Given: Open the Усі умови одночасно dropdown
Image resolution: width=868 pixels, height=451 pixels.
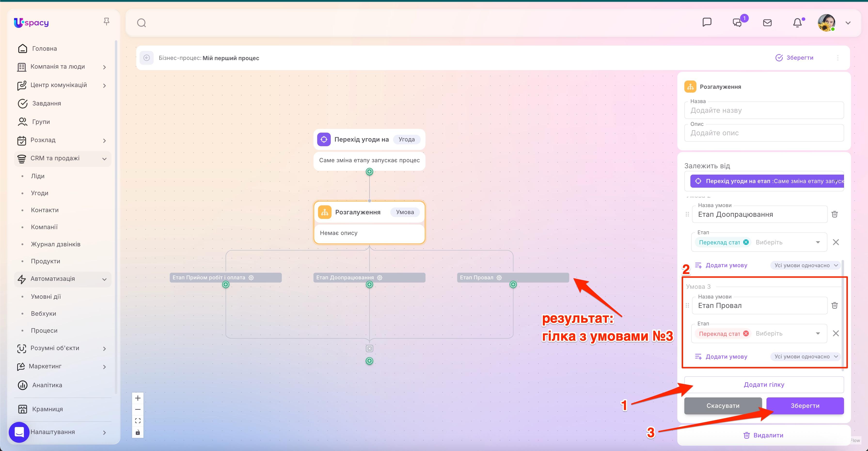Looking at the screenshot, I should (x=805, y=357).
